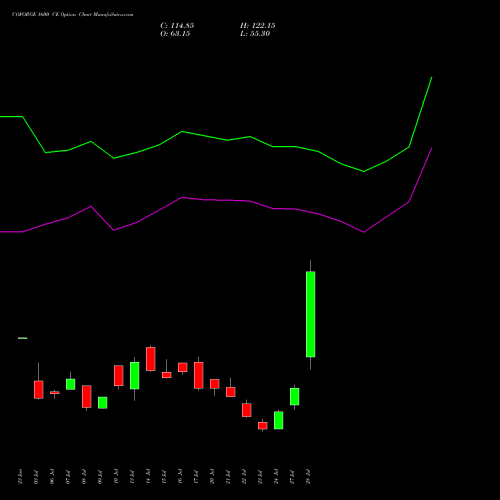
Task: Select the tall green candle for 28 Jul
Action: coord(311,314)
